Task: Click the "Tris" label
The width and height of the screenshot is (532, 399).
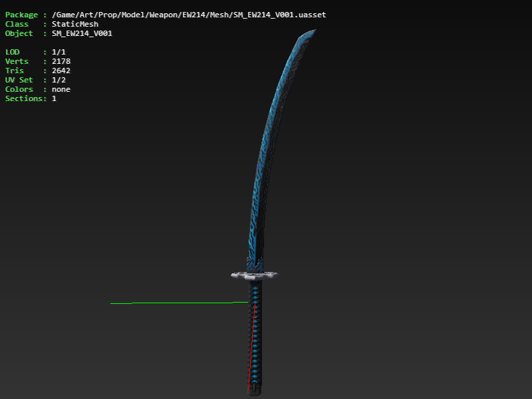Action: point(14,70)
